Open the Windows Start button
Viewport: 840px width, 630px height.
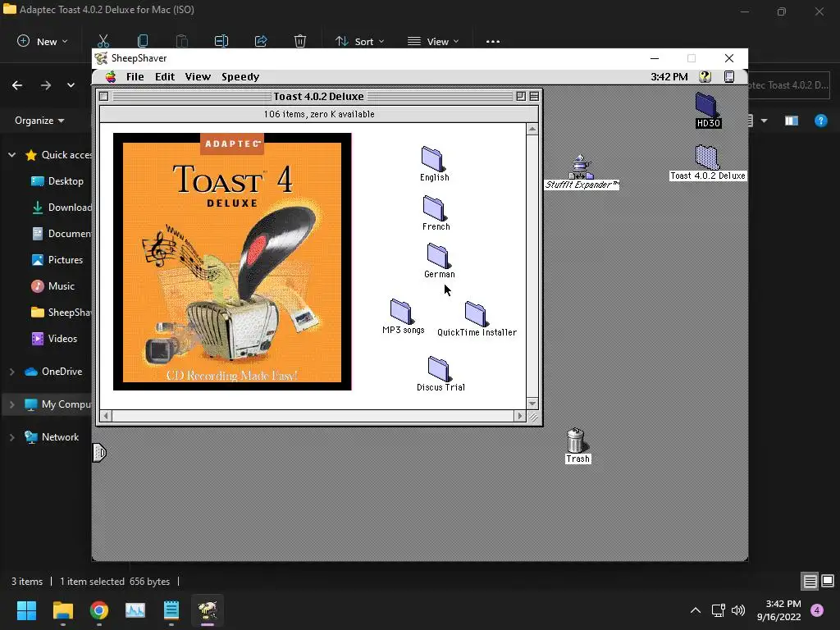pos(26,610)
